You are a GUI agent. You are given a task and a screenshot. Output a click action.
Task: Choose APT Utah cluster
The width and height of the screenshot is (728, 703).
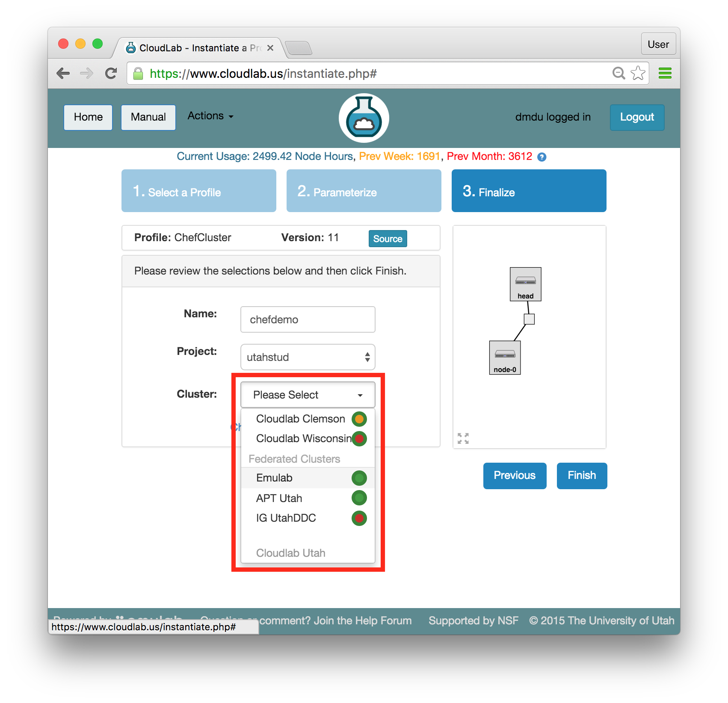[x=308, y=498]
